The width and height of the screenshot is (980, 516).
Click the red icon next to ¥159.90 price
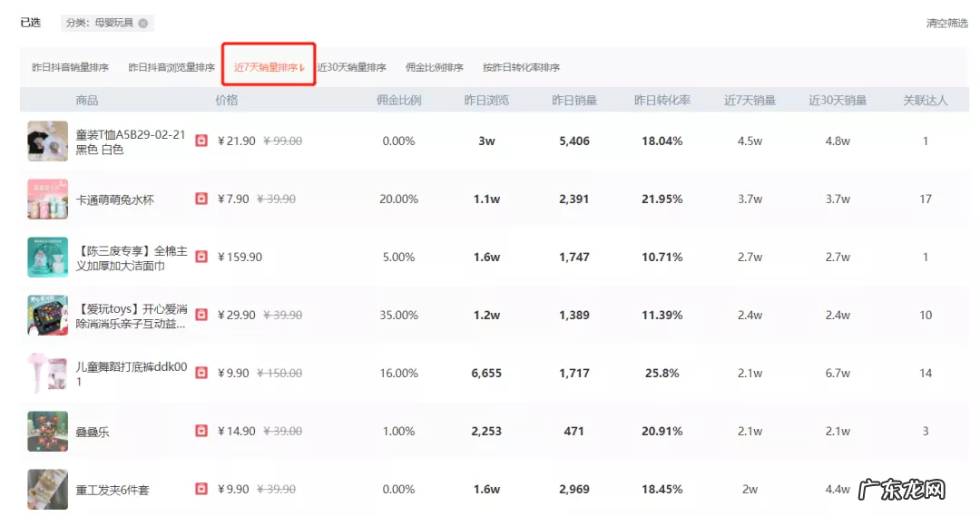pos(201,257)
